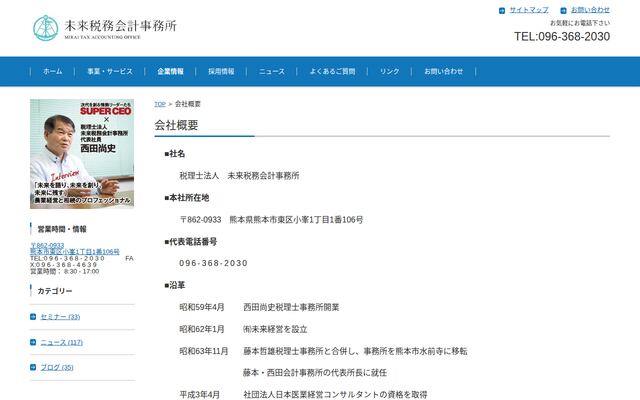
Task: Click 営業時間：8:30 - 17:00 text in sidebar
Action: (x=64, y=271)
